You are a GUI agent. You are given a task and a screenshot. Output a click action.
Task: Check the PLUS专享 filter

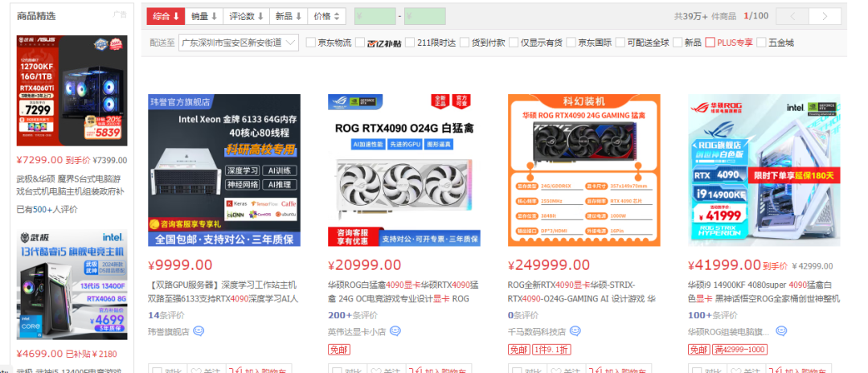(710, 42)
